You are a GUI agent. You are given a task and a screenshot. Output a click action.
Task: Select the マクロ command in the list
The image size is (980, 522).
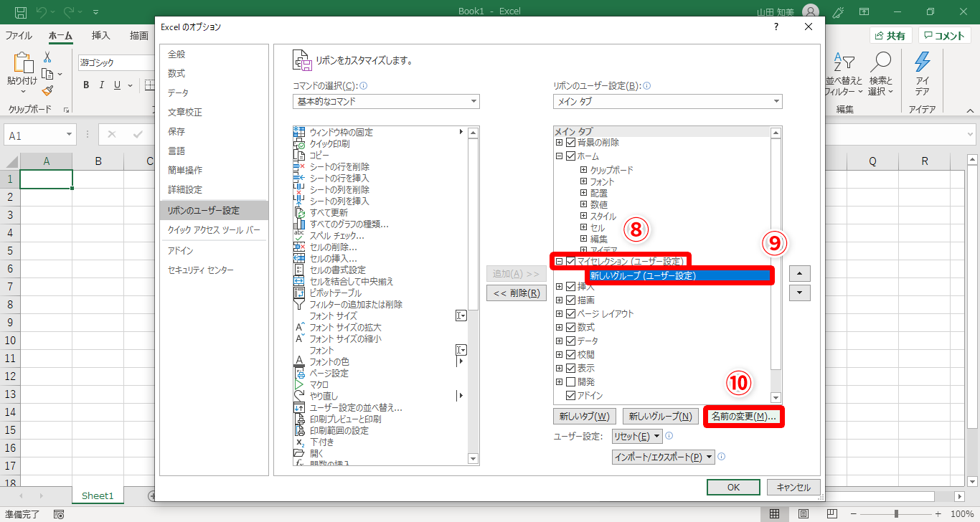[319, 385]
